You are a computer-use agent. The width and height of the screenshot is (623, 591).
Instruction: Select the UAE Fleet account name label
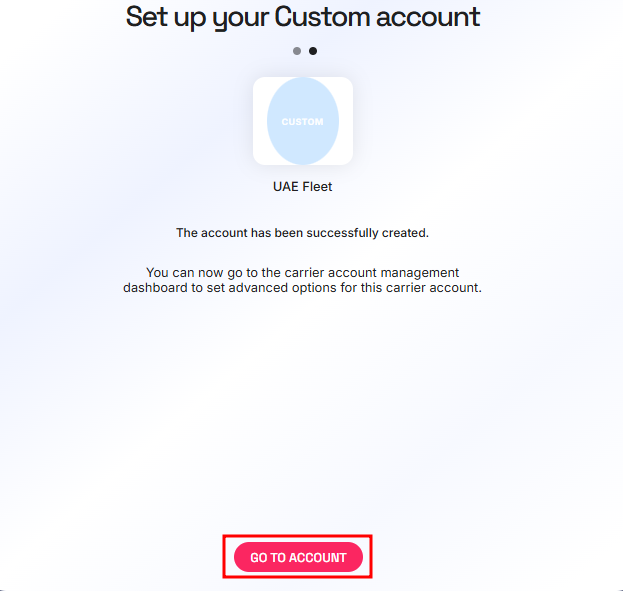pos(302,187)
